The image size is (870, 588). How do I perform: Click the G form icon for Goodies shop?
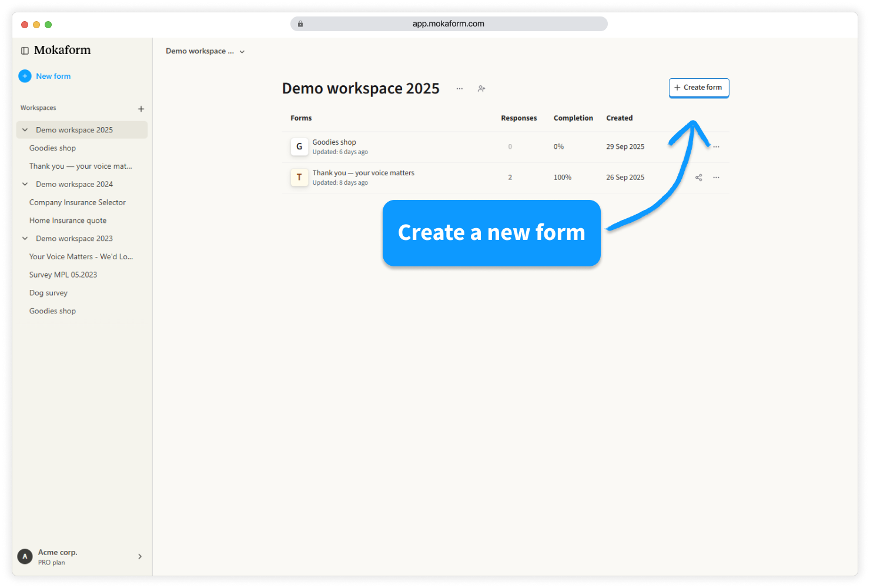coord(299,146)
